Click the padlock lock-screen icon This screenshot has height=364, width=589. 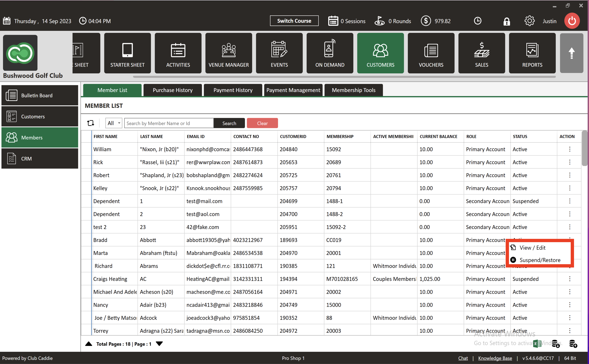[x=506, y=21]
